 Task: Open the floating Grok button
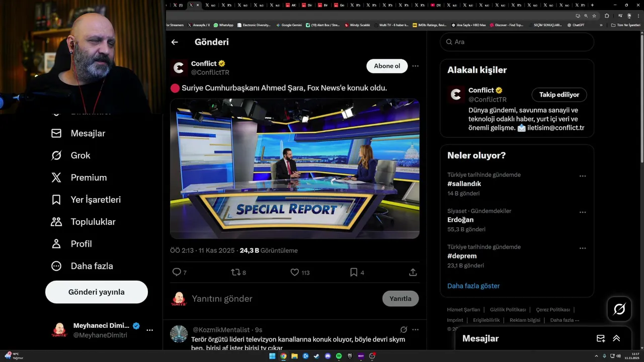tap(619, 309)
